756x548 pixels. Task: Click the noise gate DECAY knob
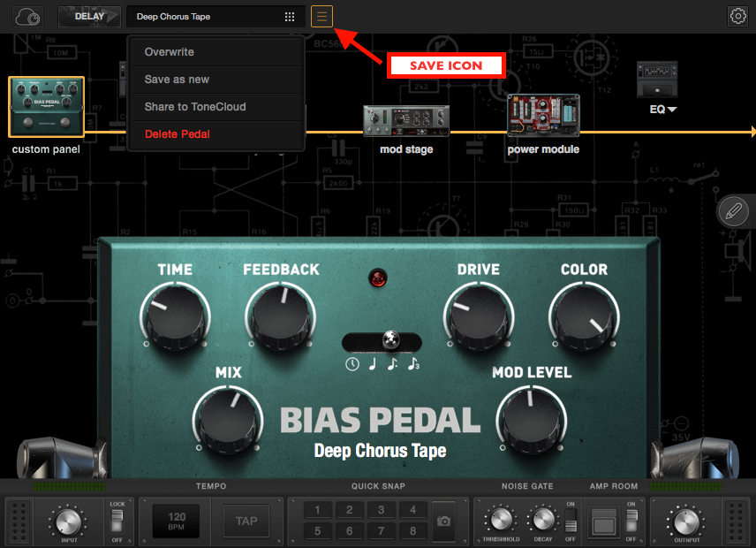point(543,520)
